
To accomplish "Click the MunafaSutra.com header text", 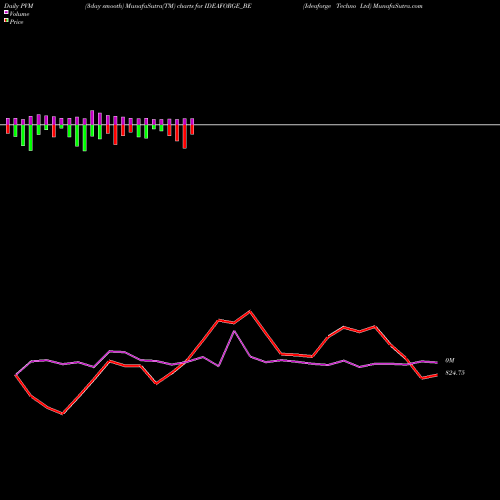I will click(x=398, y=6).
